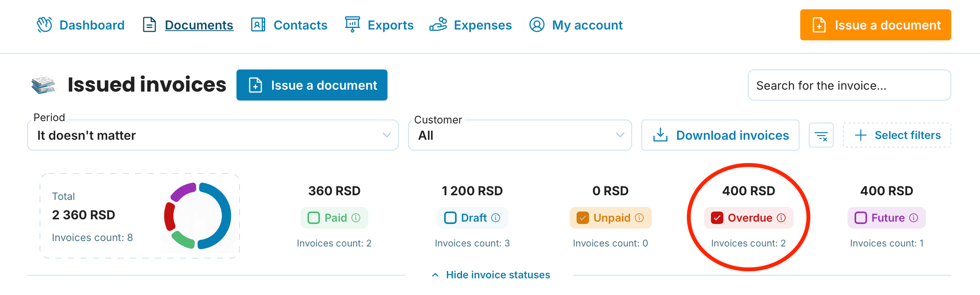Click the info icon next to Paid

(356, 218)
